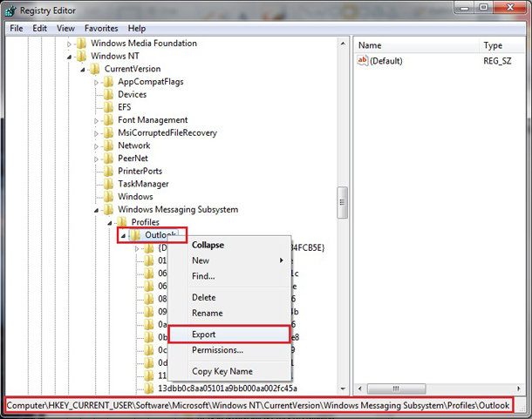532x419 pixels.
Task: Click the tree pane vertical scrollbar thumb
Action: pos(343,202)
